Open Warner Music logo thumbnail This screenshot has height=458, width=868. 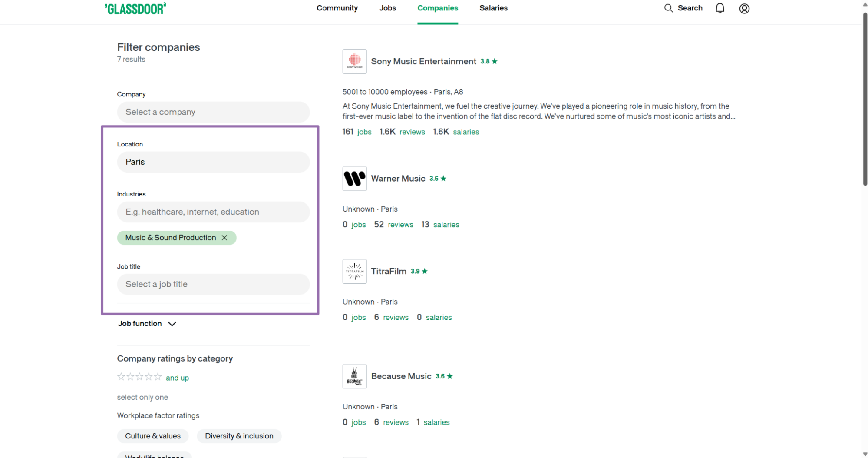pyautogui.click(x=354, y=179)
